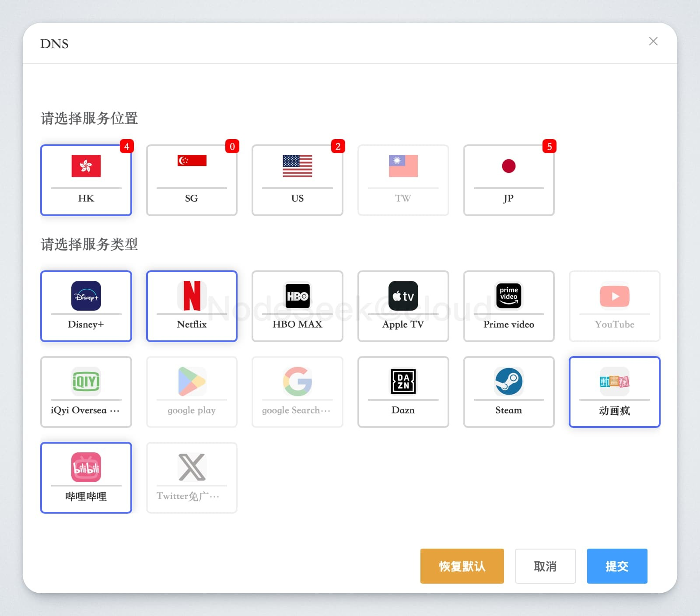
Task: Toggle the 哔哩哔哩 bilibili service
Action: point(86,477)
